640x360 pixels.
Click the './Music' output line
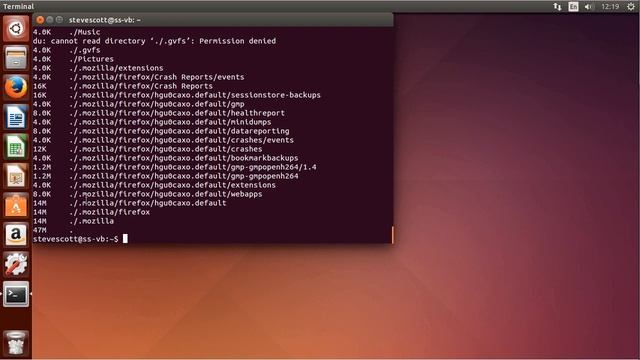[67, 32]
